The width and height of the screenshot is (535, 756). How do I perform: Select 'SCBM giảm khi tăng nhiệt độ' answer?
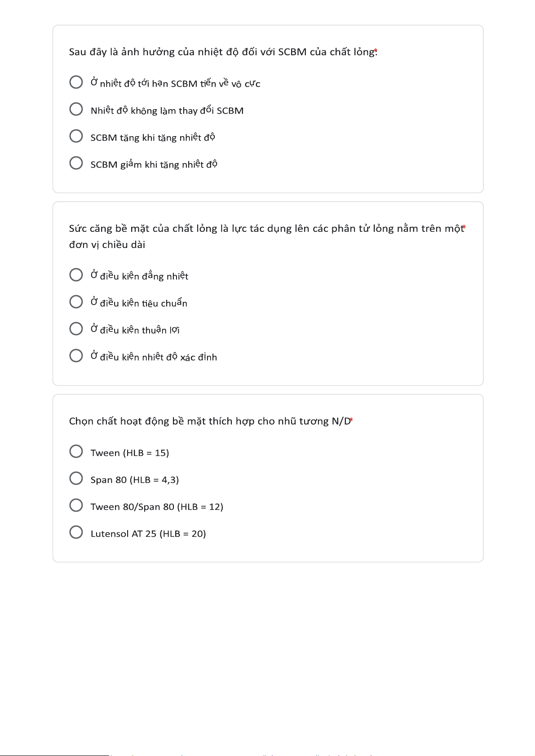pyautogui.click(x=76, y=163)
